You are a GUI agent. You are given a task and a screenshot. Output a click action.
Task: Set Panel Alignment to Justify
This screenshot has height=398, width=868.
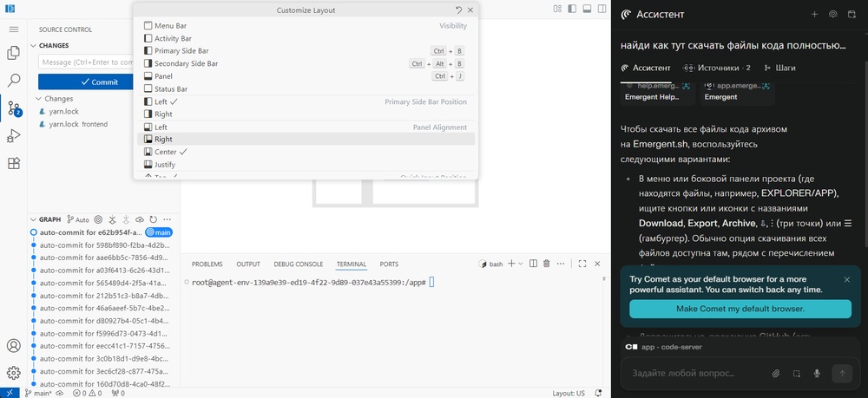point(306,165)
